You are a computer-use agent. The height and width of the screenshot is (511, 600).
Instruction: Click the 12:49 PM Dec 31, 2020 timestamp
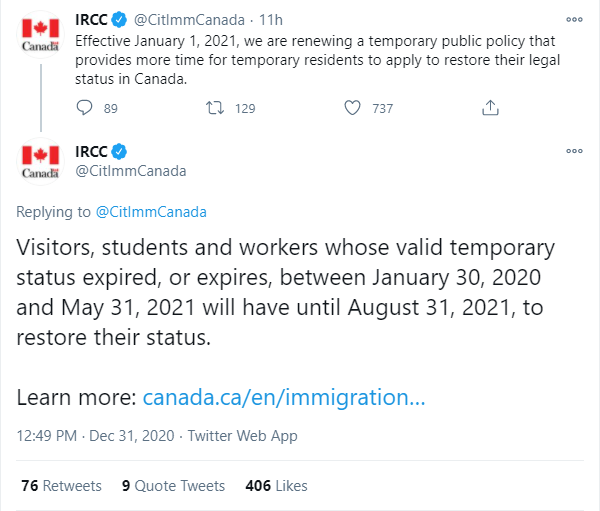coord(98,436)
